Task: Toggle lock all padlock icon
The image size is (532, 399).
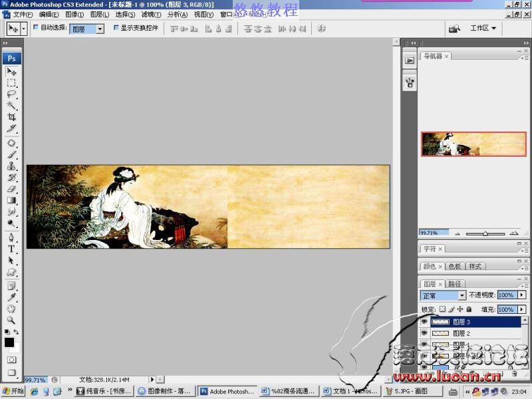Action: tap(469, 309)
